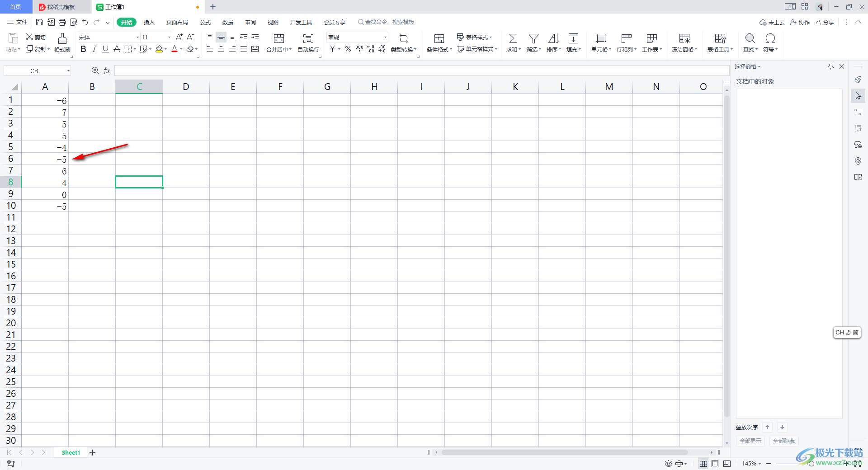
Task: Click the Save icon in the quick toolbar
Action: click(39, 22)
